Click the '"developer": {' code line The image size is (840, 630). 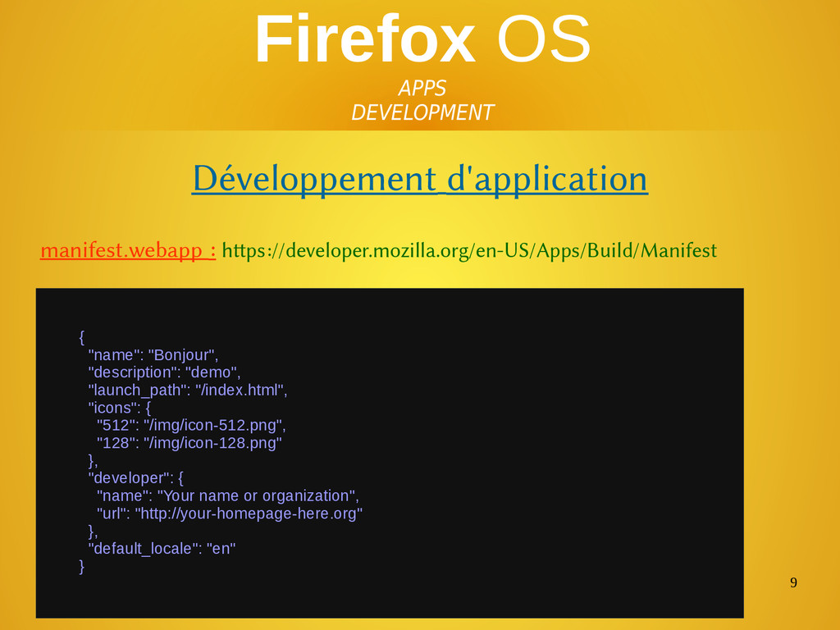pos(136,478)
